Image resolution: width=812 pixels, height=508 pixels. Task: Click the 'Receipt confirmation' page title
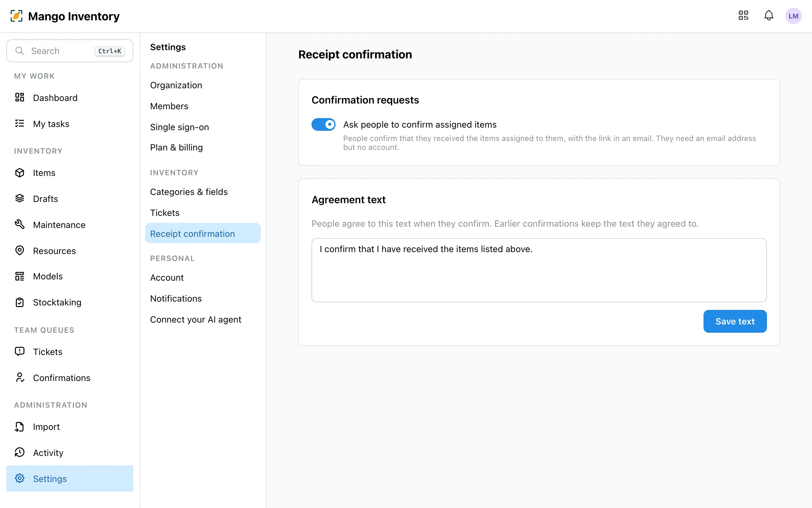pos(355,54)
